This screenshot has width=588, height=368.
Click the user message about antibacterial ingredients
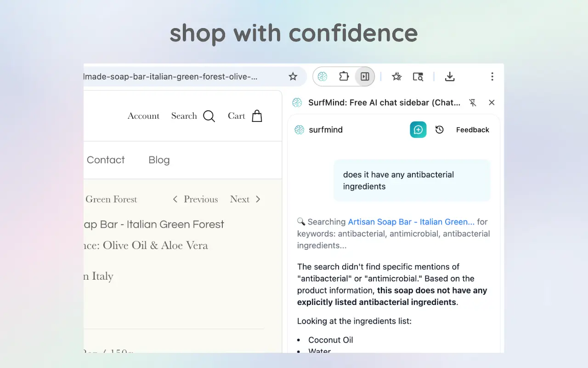(x=412, y=180)
